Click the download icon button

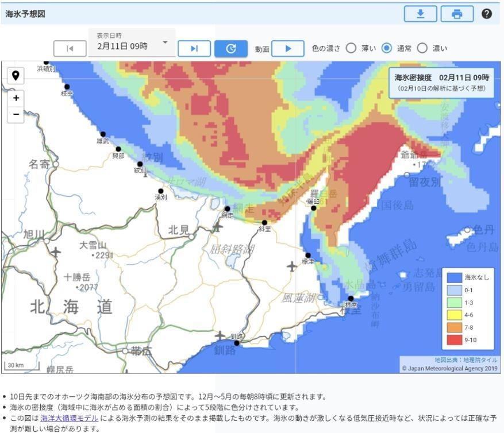click(x=420, y=14)
